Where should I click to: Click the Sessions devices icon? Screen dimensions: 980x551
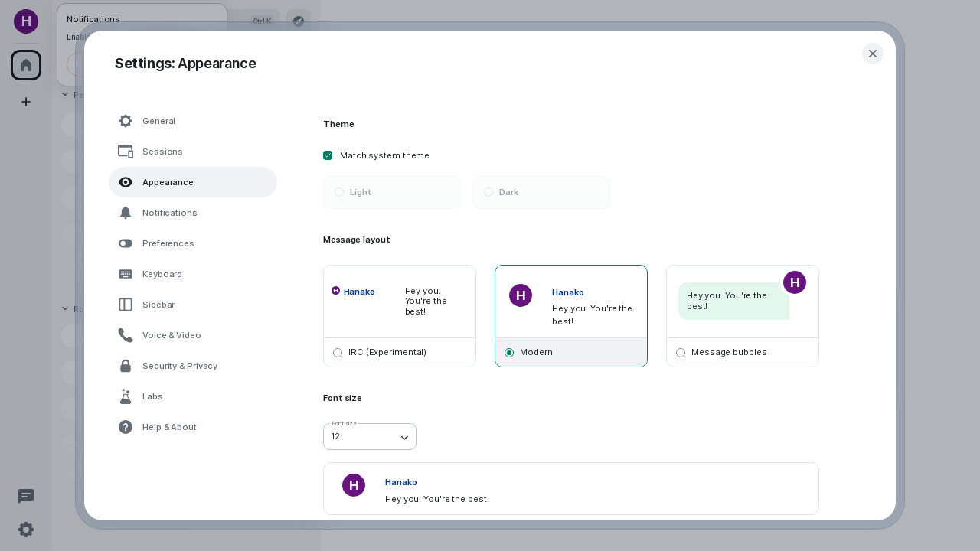tap(126, 152)
